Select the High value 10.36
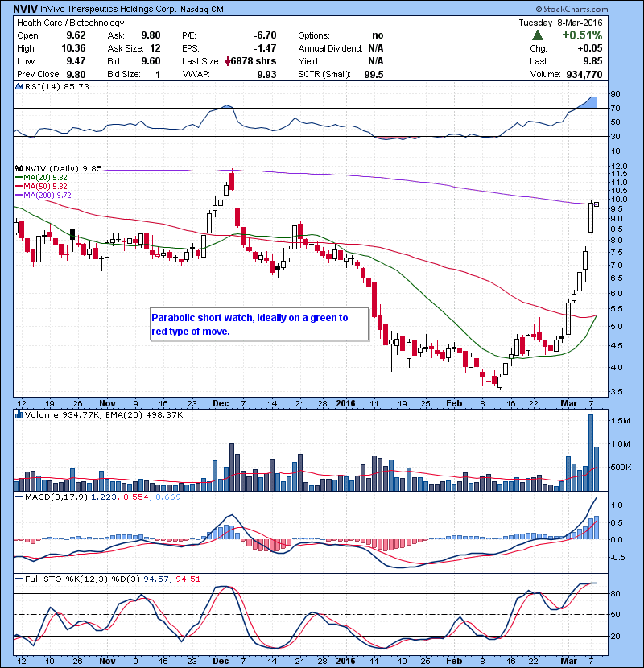Image resolution: width=644 pixels, height=668 pixels. (73, 48)
